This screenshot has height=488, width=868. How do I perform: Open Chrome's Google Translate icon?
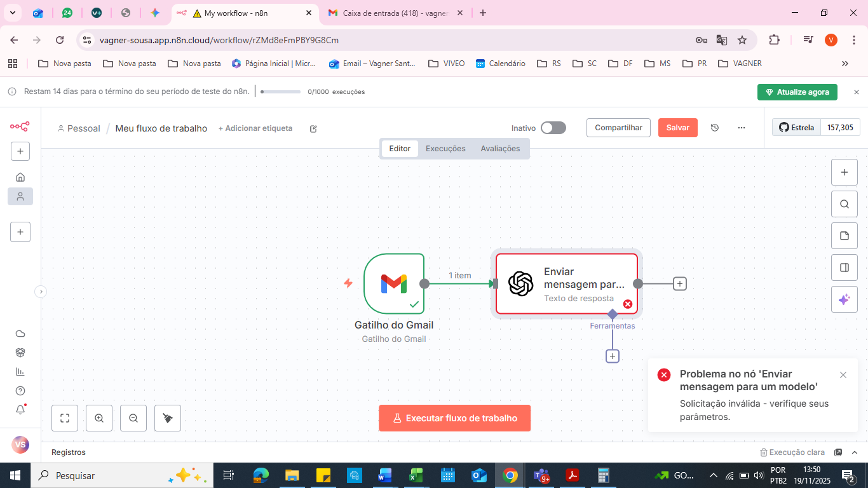click(722, 40)
